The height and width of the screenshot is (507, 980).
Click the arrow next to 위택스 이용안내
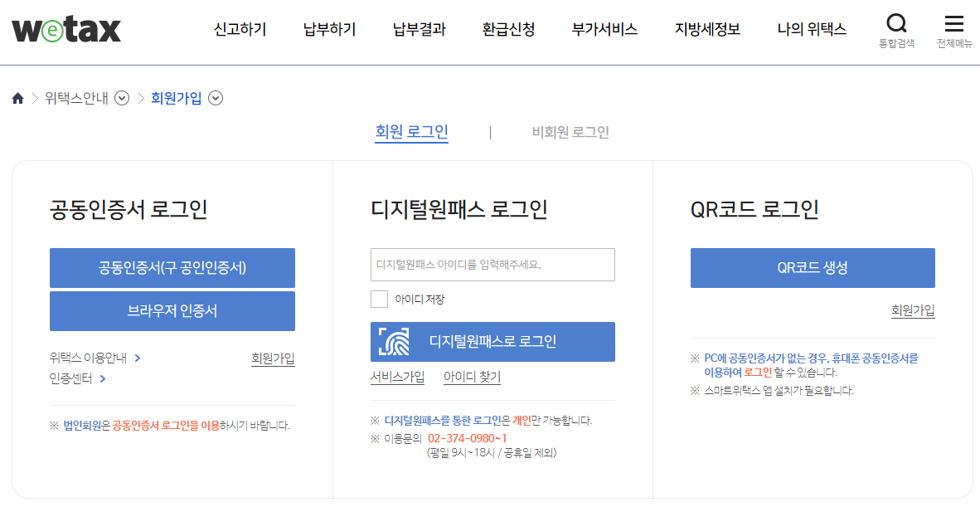tap(138, 358)
